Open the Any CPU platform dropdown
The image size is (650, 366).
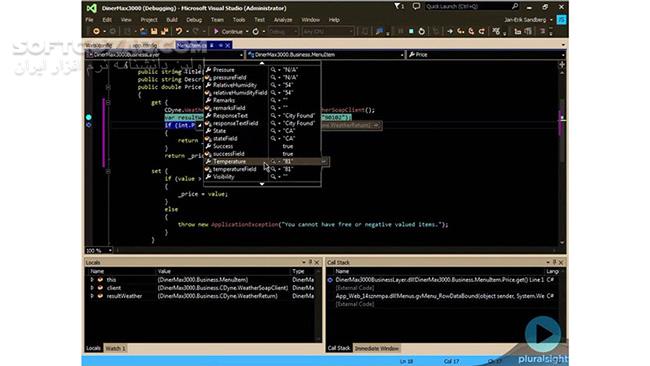(327, 32)
